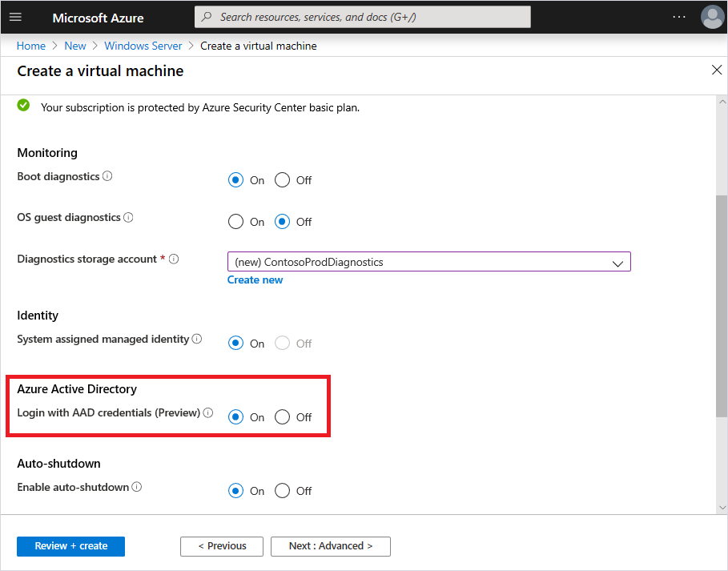This screenshot has width=728, height=571.
Task: Click the Diagnostics storage account info icon
Action: 174,259
